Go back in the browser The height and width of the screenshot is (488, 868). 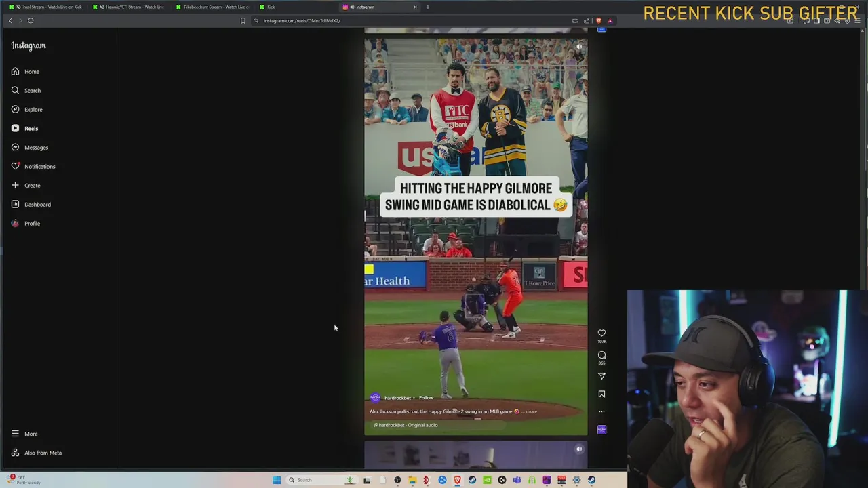10,20
